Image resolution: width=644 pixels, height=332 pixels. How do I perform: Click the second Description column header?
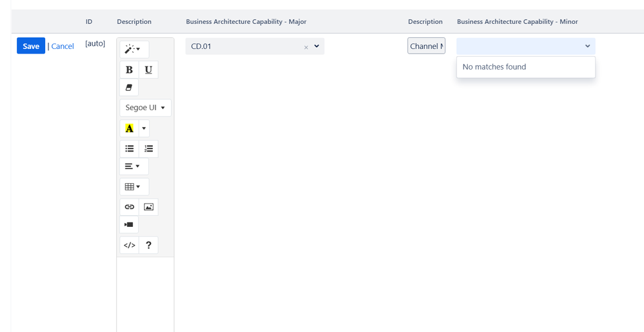(x=425, y=21)
